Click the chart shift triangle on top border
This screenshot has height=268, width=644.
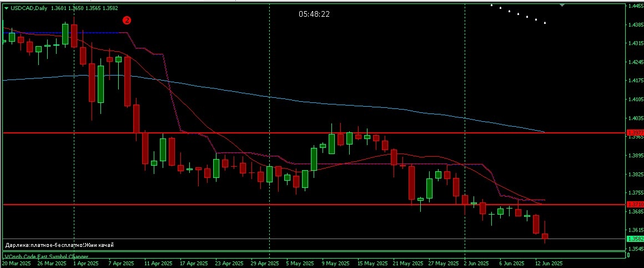tap(562, 5)
